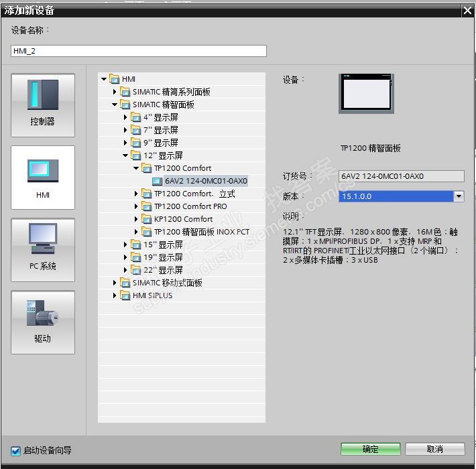The image size is (476, 469).
Task: Expand the TP1200 Comfort, 立式 node
Action: click(x=136, y=194)
